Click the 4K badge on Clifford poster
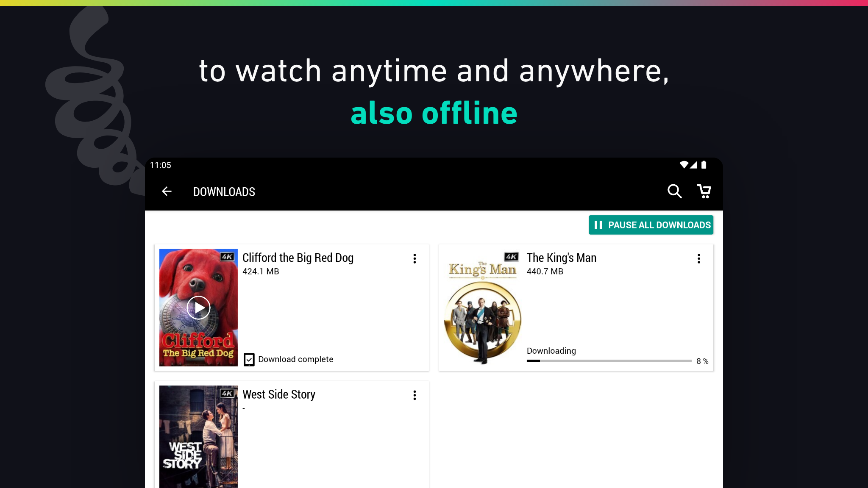 click(227, 257)
